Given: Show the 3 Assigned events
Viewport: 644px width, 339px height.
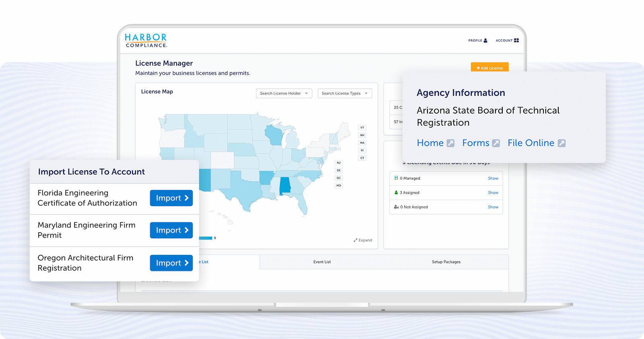Looking at the screenshot, I should point(493,193).
